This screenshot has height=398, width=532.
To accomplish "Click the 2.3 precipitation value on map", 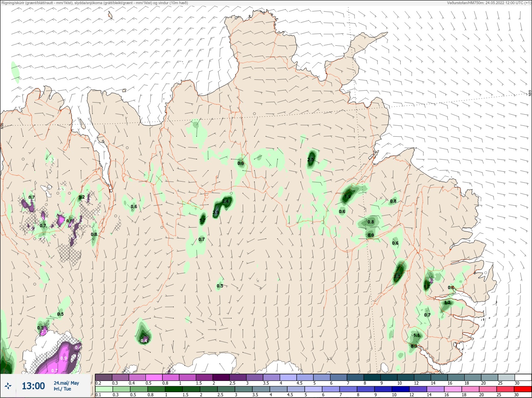I will pyautogui.click(x=397, y=276).
